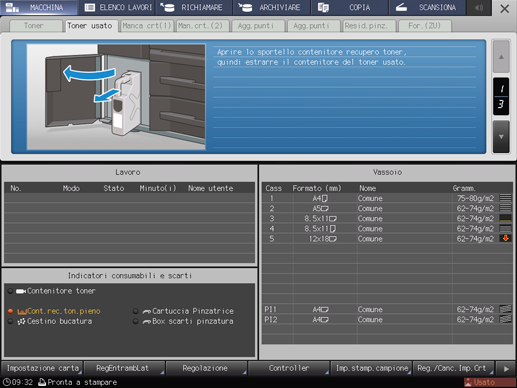Click the printer icon beside Pronta a stampare
Viewport: 517px width, 388px height.
tap(42, 382)
